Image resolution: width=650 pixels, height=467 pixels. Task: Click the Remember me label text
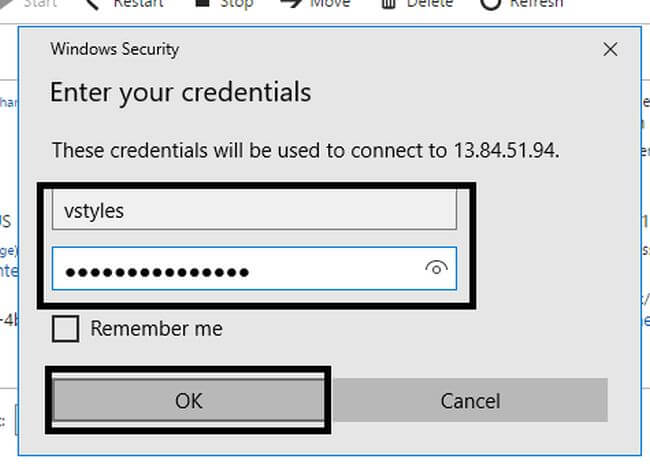[156, 329]
